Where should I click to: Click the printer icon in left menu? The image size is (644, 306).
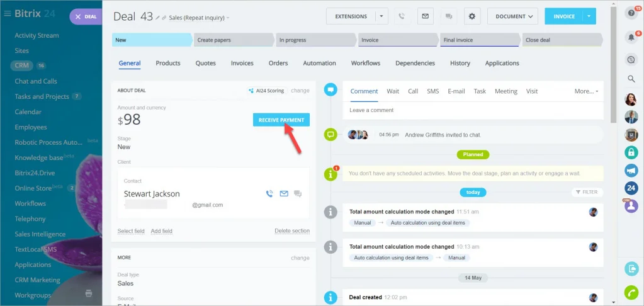click(x=89, y=293)
